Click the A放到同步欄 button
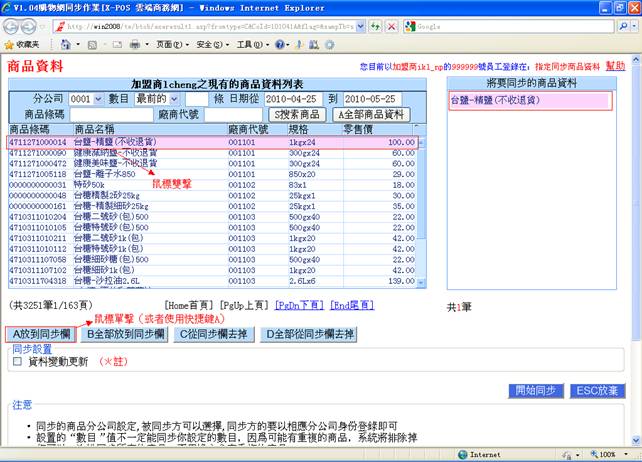The height and width of the screenshot is (462, 642). point(38,334)
